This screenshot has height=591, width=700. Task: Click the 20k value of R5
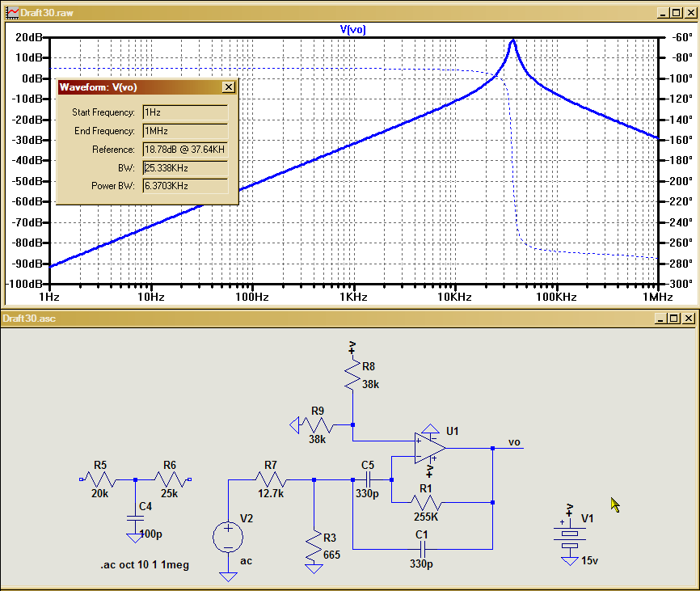99,494
